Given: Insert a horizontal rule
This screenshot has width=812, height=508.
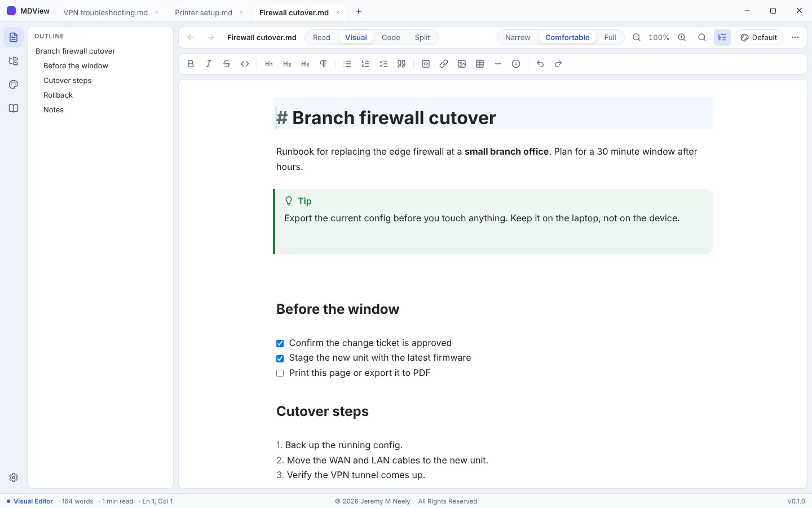Looking at the screenshot, I should click(x=498, y=64).
